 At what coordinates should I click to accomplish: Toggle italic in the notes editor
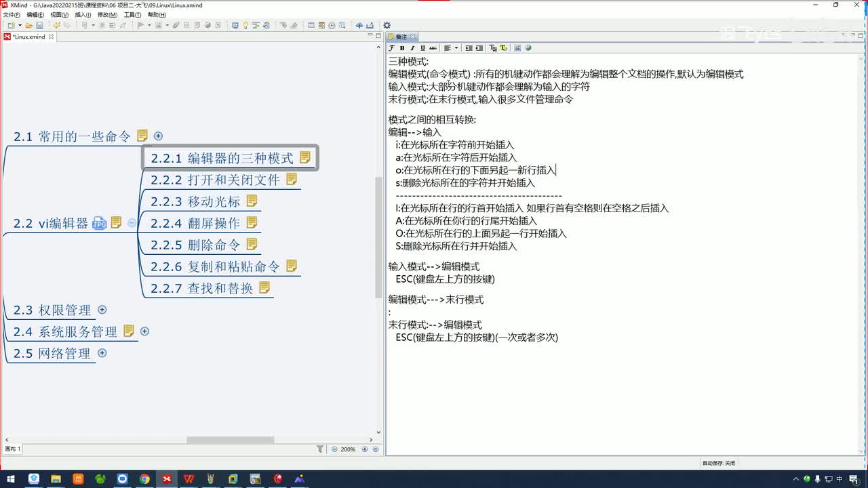tap(412, 48)
